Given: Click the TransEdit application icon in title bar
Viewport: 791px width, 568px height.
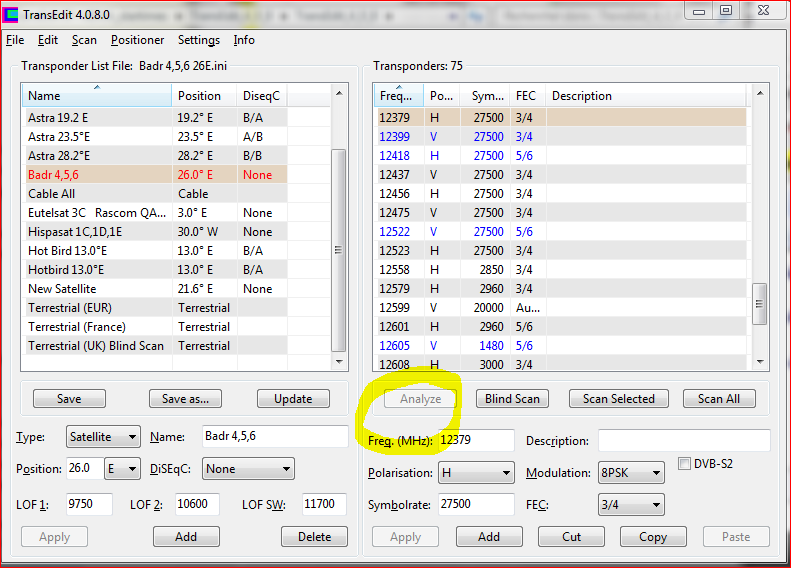Looking at the screenshot, I should [11, 11].
